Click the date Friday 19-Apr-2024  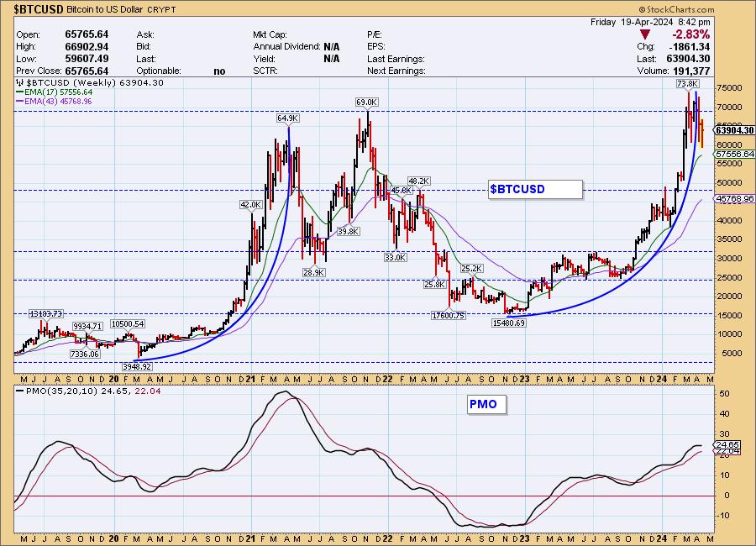click(632, 22)
